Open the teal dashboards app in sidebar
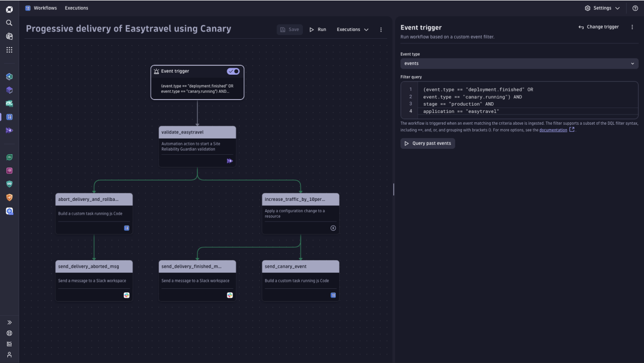The image size is (644, 363). pos(9,104)
